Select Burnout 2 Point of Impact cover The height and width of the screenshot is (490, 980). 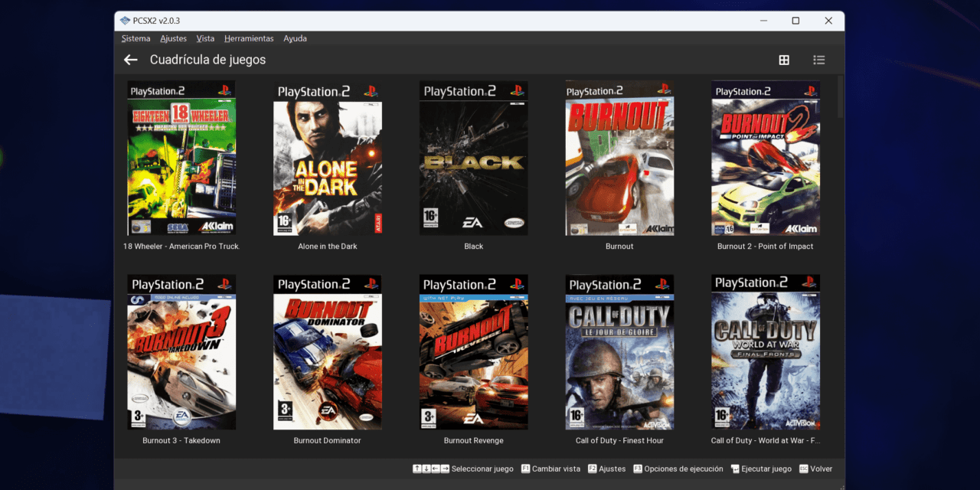click(x=766, y=158)
